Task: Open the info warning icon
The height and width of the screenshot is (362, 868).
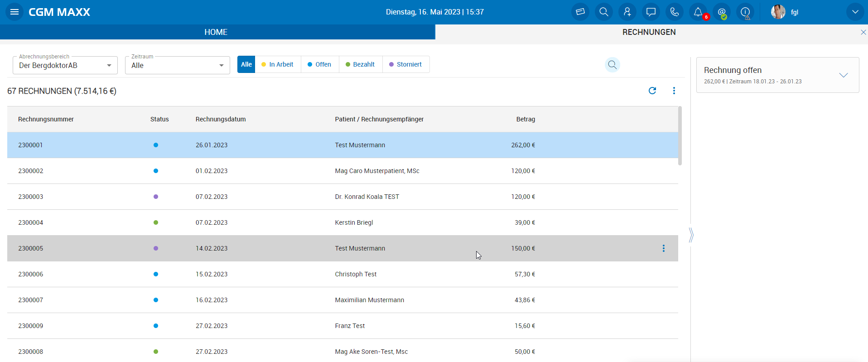Action: pos(745,12)
